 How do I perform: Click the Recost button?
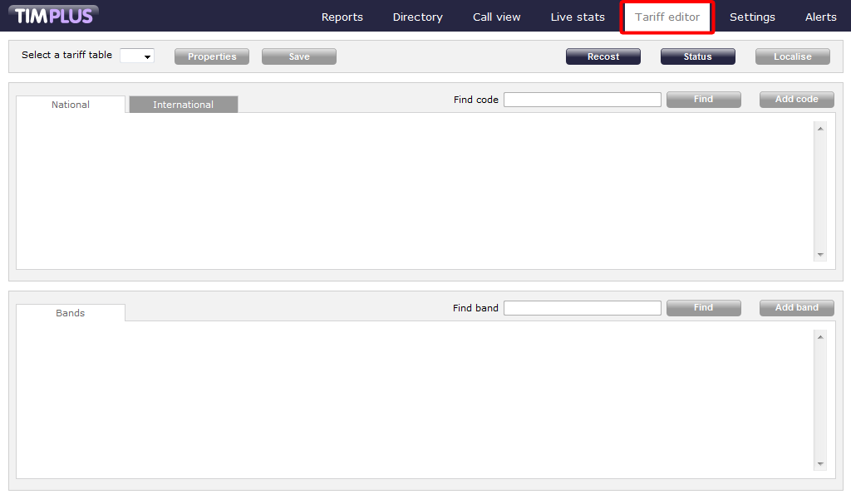tap(603, 56)
